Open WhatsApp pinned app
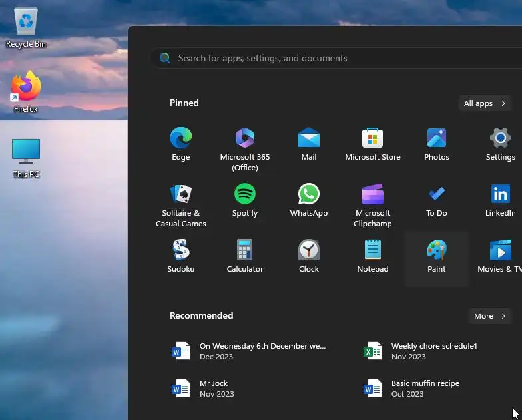The image size is (522, 420). [x=309, y=200]
